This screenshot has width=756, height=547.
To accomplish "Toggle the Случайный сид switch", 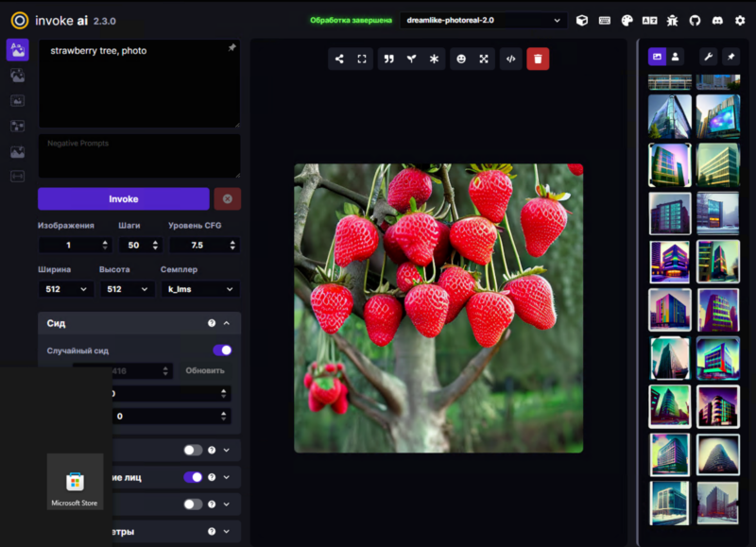I will point(222,350).
